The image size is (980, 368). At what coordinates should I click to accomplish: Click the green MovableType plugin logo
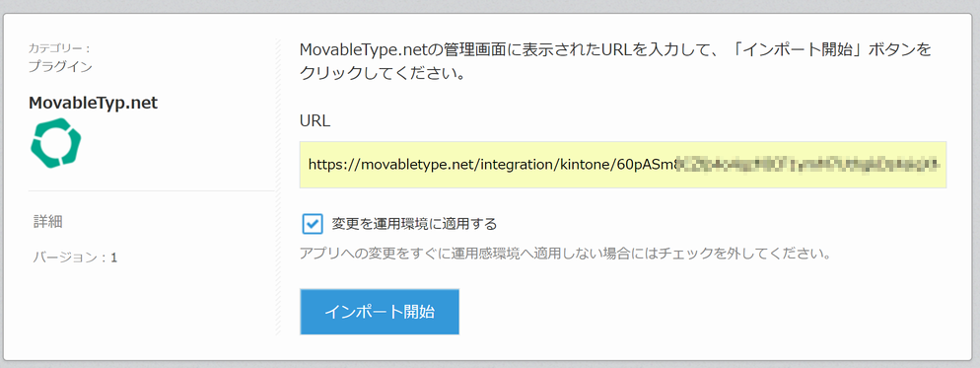click(x=56, y=143)
